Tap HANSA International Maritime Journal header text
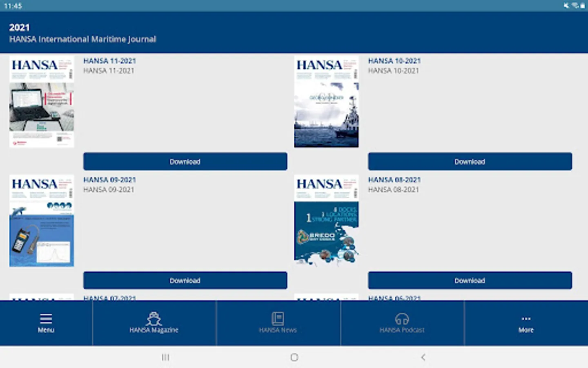This screenshot has width=588, height=368. (x=82, y=39)
